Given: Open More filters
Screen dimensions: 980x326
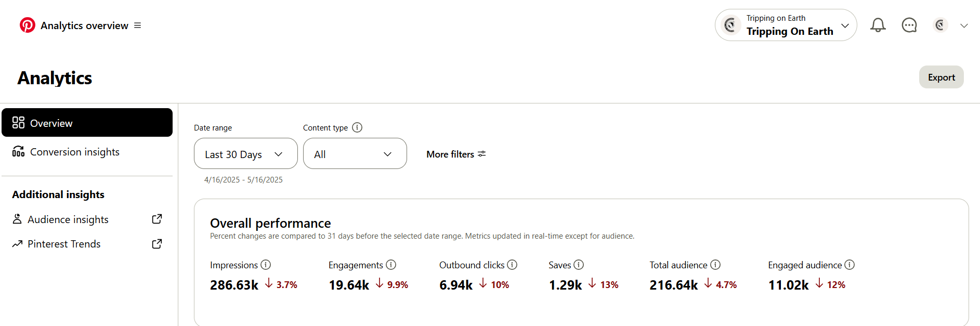Looking at the screenshot, I should pos(456,154).
